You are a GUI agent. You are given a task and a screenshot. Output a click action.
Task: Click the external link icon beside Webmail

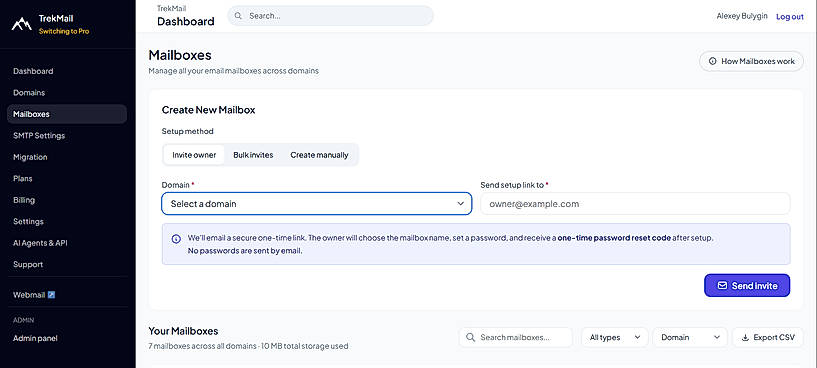pos(51,295)
